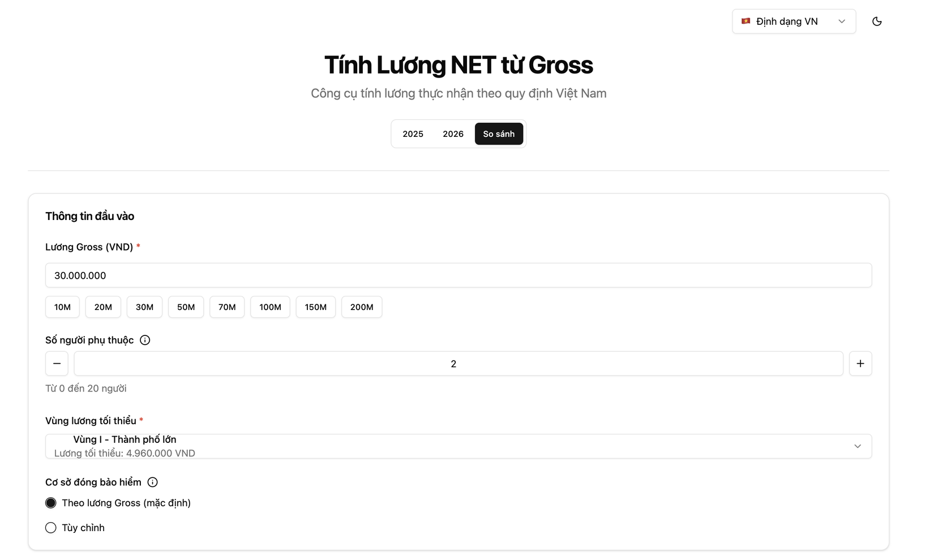Click info icon beside Số người phụ thuộc
Screen dimensions: 934x560
pos(145,340)
